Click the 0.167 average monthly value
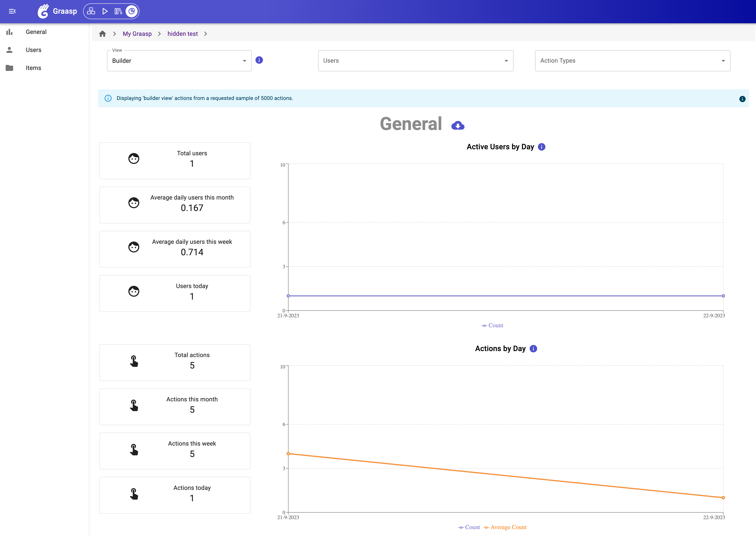 pyautogui.click(x=192, y=208)
